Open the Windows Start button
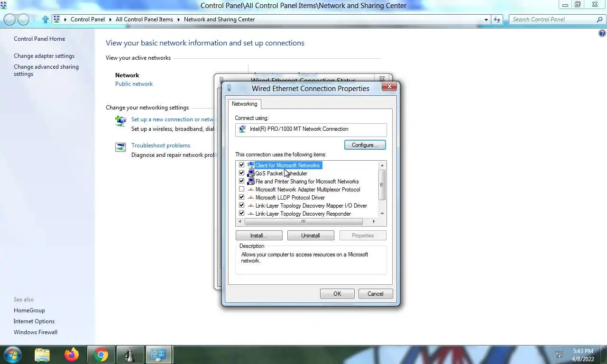607x364 pixels. (12, 355)
